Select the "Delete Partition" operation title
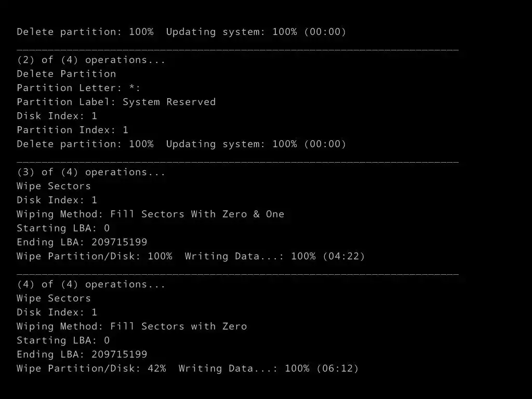Screen dimensions: 532x399 point(66,74)
